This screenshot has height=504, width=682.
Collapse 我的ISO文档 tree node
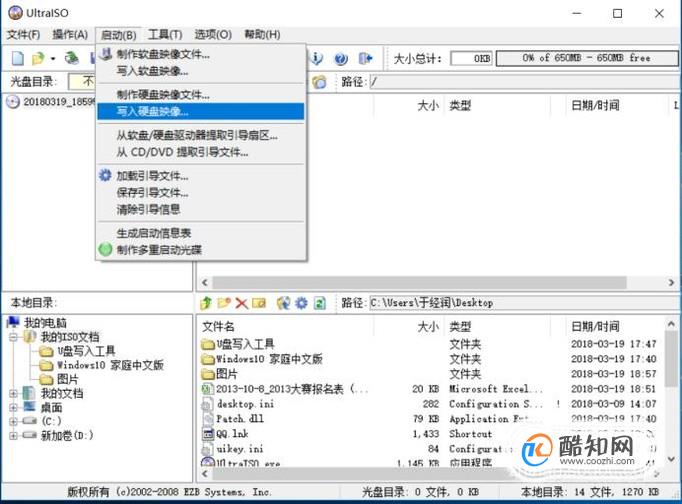pyautogui.click(x=13, y=337)
